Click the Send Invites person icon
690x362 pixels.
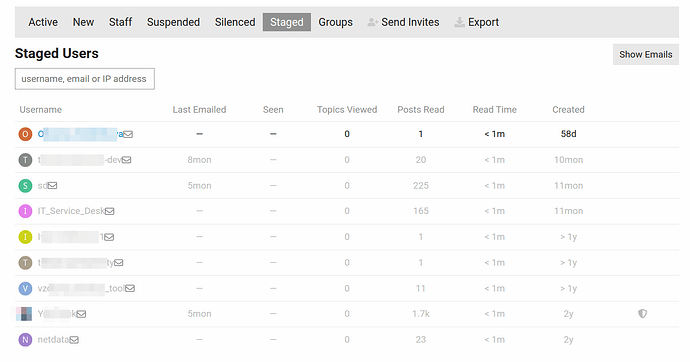click(372, 22)
